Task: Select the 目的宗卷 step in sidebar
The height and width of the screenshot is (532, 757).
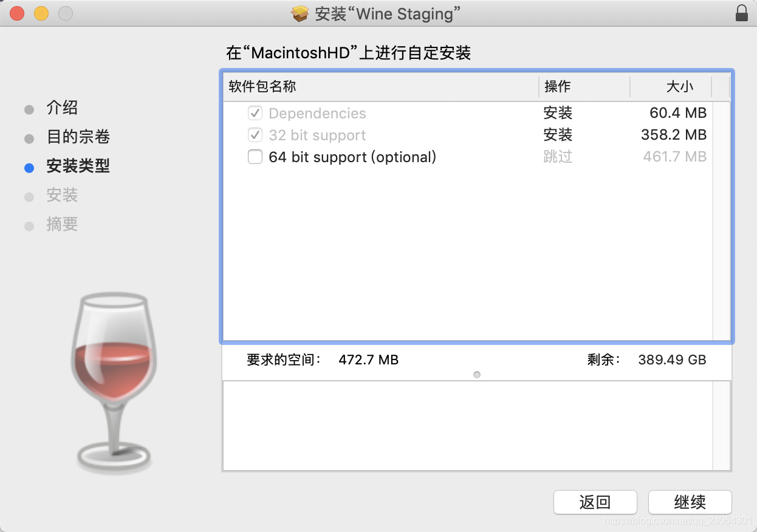Action: click(x=78, y=137)
